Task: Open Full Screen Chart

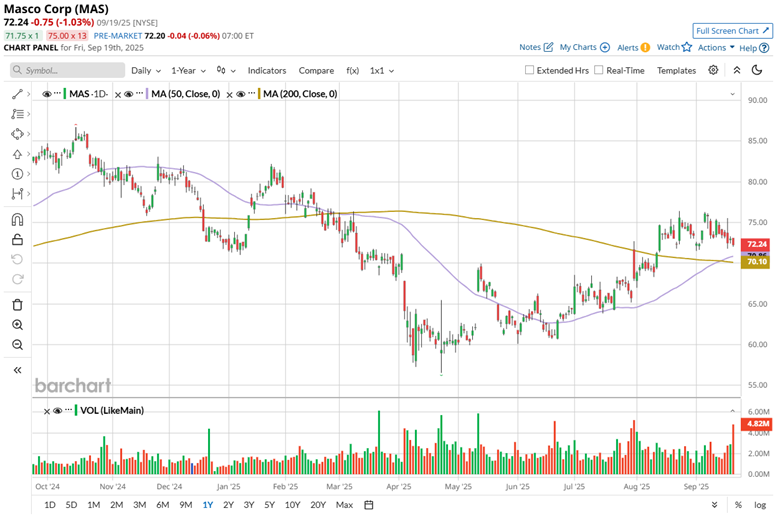Action: tap(732, 31)
